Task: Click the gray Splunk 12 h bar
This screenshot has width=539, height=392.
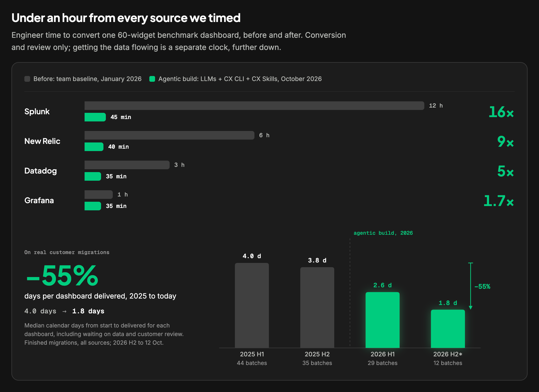Action: coord(254,106)
